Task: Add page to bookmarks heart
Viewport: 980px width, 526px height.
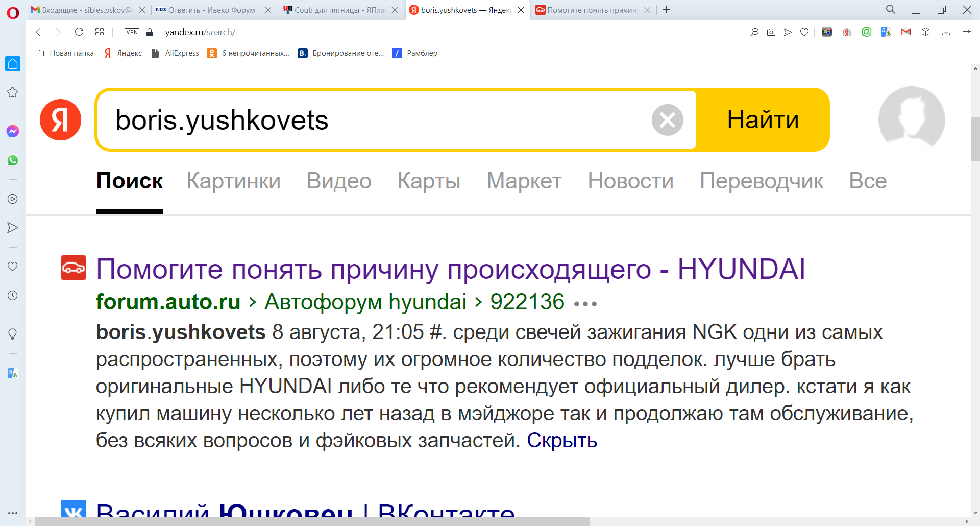Action: (804, 32)
